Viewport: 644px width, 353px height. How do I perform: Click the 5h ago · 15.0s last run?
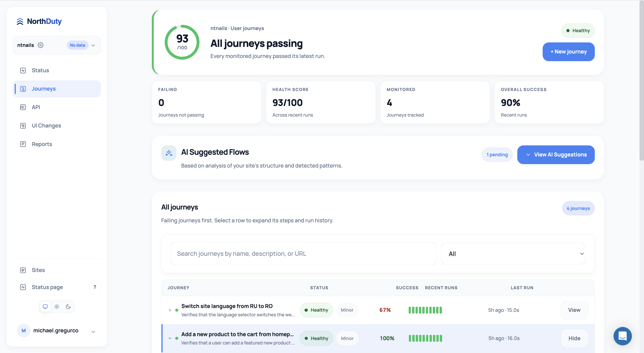click(504, 310)
